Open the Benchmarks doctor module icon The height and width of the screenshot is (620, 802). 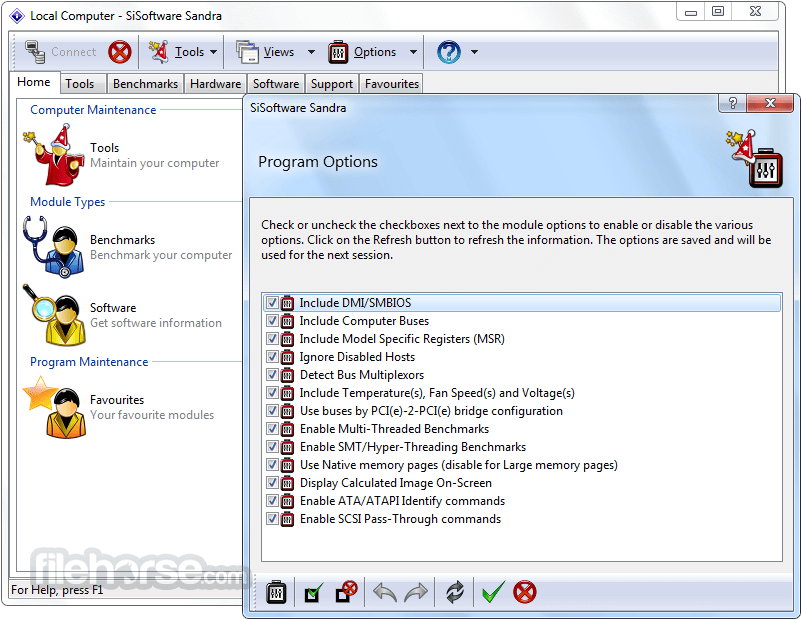coord(53,247)
